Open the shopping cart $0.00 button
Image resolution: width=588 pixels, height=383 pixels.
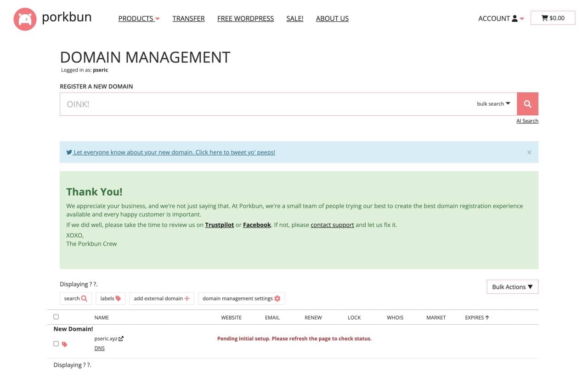click(553, 18)
